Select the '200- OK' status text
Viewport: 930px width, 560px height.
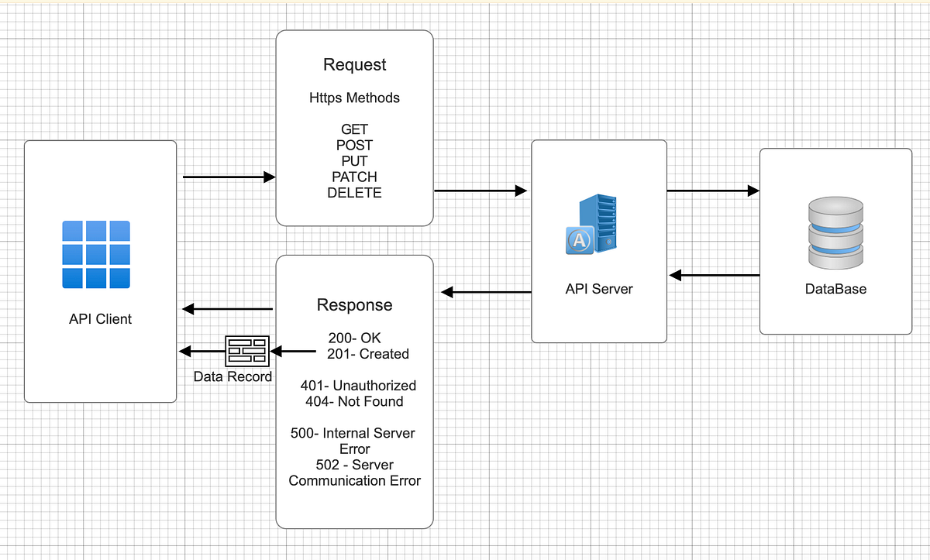[354, 338]
